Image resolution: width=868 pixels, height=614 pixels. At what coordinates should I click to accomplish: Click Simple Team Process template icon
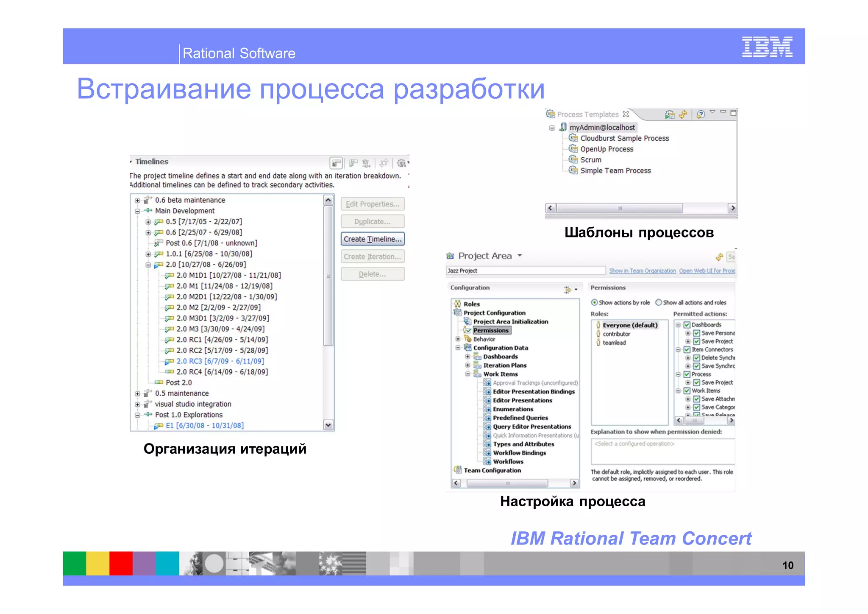click(573, 170)
